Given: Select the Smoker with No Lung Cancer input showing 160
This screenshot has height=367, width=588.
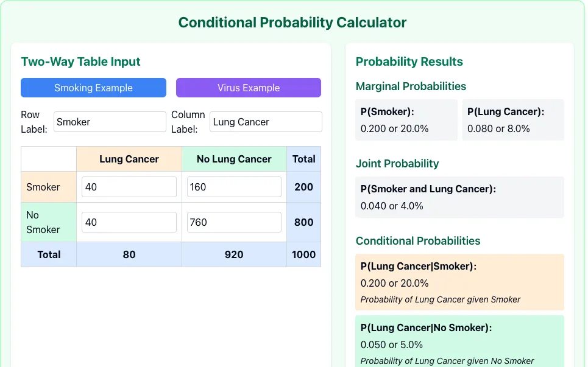Looking at the screenshot, I should pyautogui.click(x=234, y=187).
